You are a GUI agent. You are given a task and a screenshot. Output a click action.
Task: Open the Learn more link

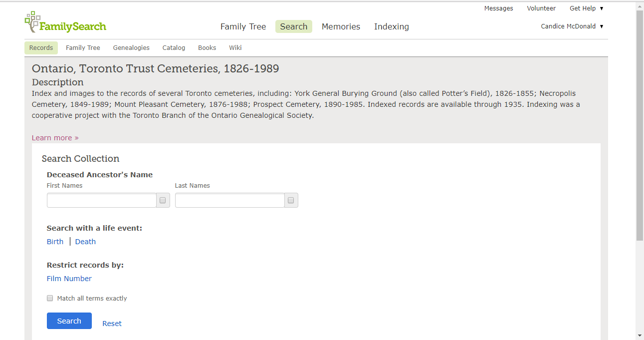[x=55, y=138]
